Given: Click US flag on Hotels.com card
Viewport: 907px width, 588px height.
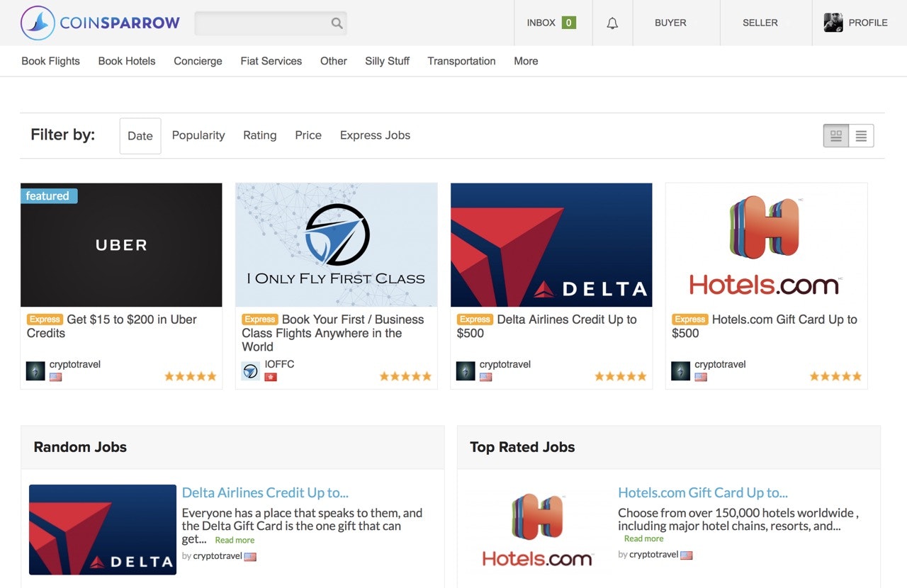Looking at the screenshot, I should coord(701,377).
